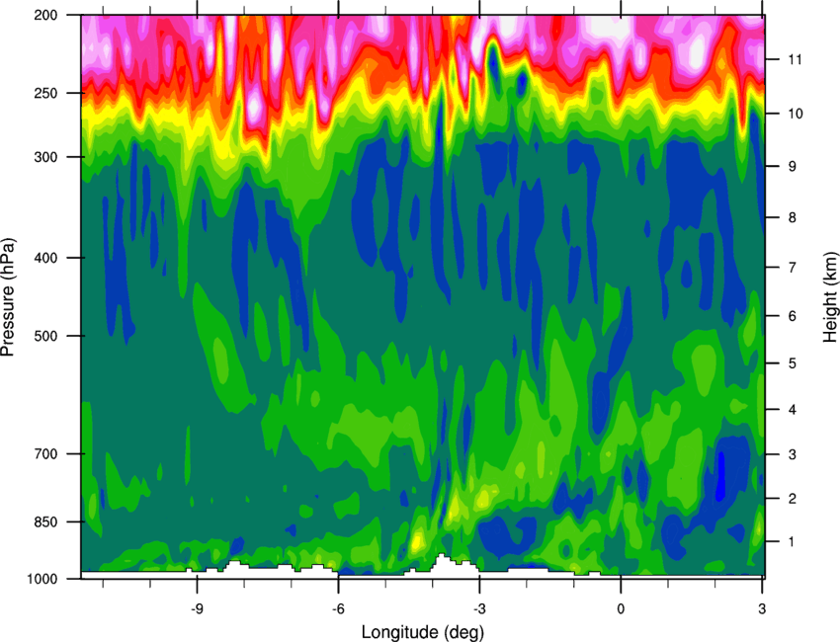Click the 0 longitude tick label

(621, 608)
